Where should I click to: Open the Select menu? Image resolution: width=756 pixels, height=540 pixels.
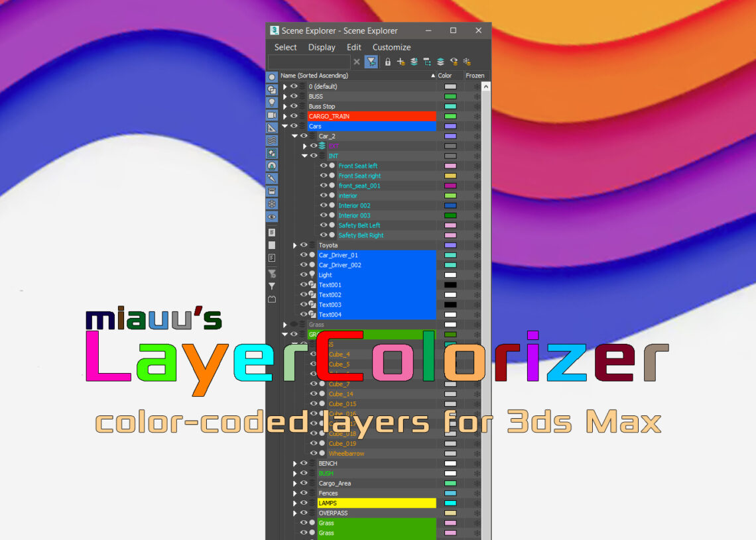tap(285, 47)
